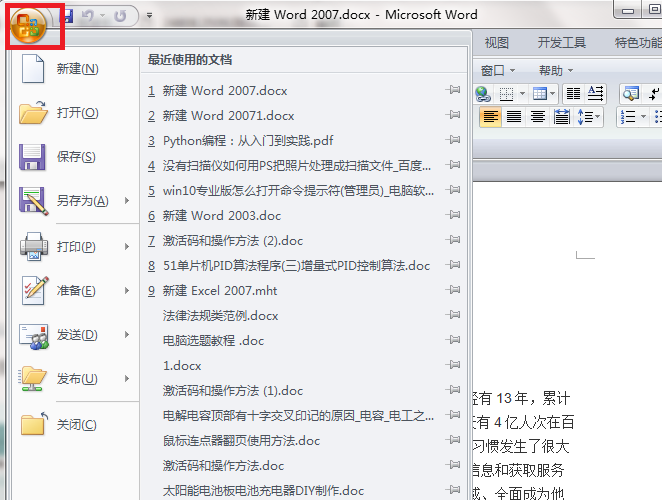Open the Borders dropdown arrow
The height and width of the screenshot is (500, 662).
(x=522, y=94)
